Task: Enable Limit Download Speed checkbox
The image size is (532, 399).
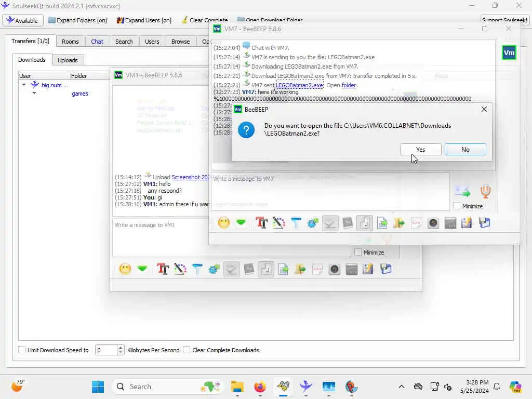Action: click(x=22, y=350)
